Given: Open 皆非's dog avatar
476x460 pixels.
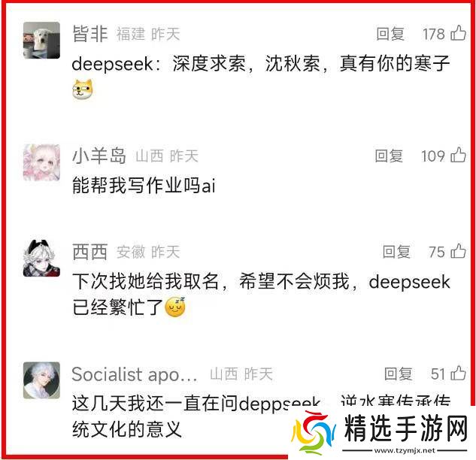Looking at the screenshot, I should [x=41, y=40].
